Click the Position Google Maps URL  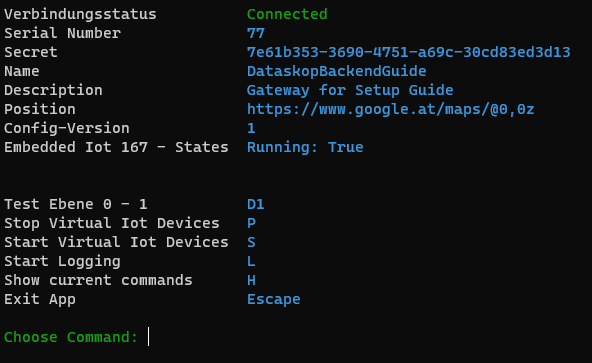pyautogui.click(x=390, y=110)
